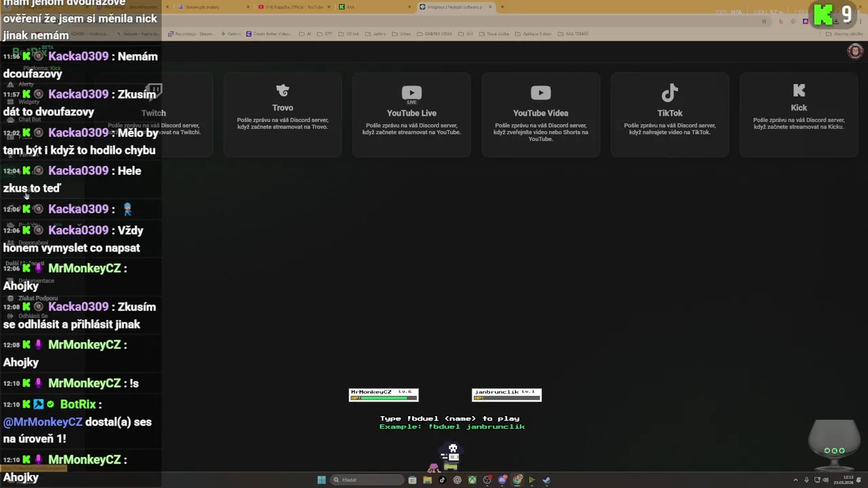Open File Explorer from the taskbar
The width and height of the screenshot is (868, 488).
[x=427, y=480]
